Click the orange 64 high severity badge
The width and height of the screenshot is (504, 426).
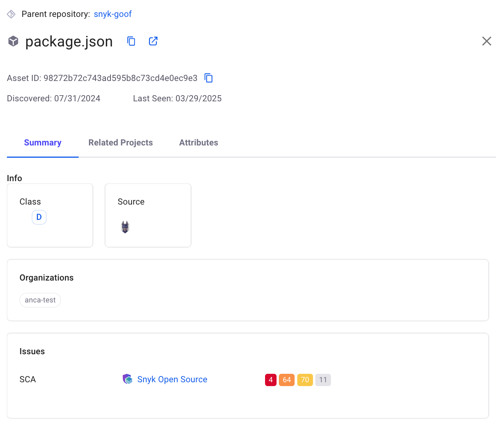[287, 380]
